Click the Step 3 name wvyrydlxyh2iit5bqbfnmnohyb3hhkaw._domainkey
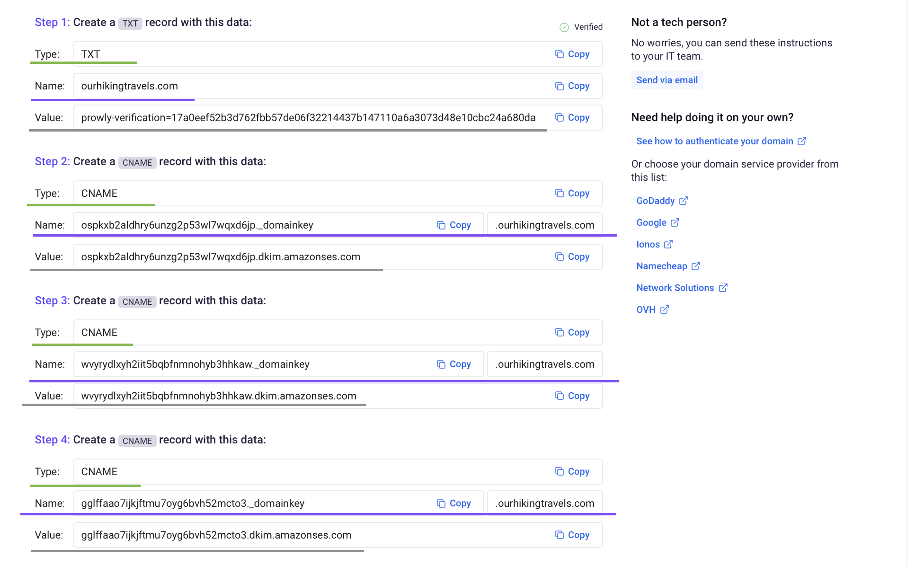The width and height of the screenshot is (924, 566). click(195, 364)
